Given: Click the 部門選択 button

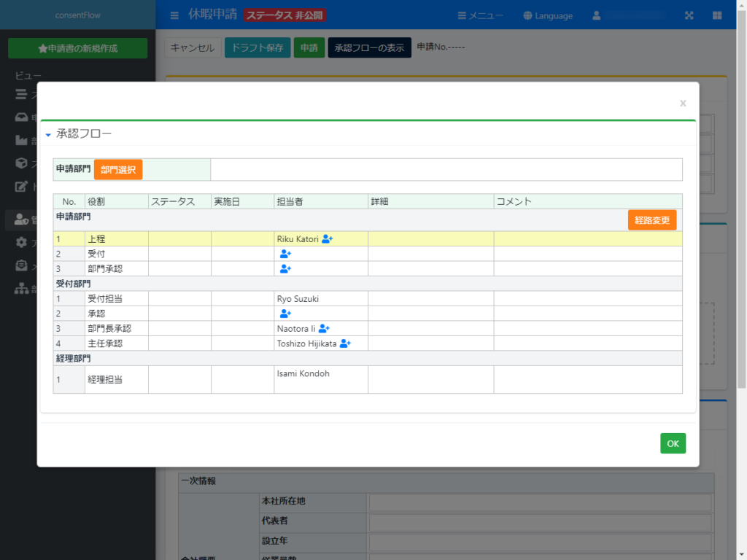Looking at the screenshot, I should (x=118, y=169).
